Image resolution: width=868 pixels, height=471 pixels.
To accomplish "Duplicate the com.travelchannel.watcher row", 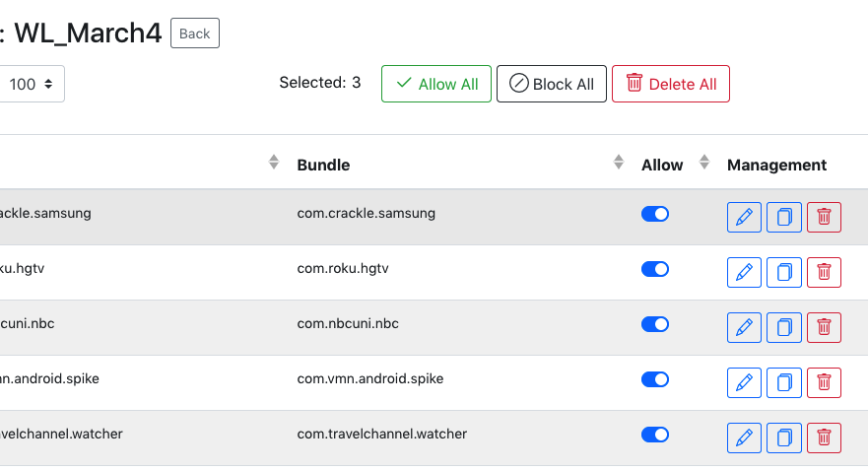I will 784,437.
